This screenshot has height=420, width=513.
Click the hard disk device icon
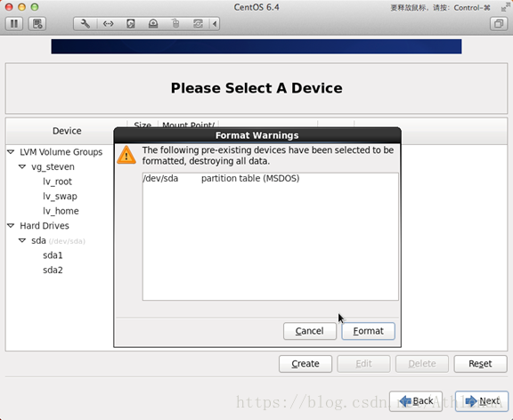(x=131, y=24)
